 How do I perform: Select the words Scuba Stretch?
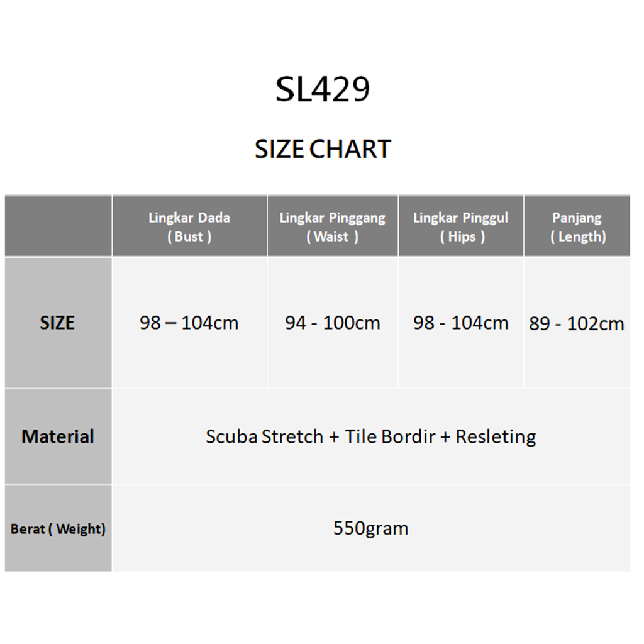coord(264,436)
